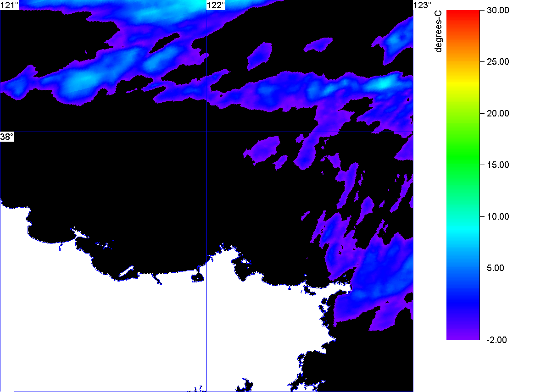Click the 10.00 colorbar value
535x392 pixels.
click(x=498, y=216)
